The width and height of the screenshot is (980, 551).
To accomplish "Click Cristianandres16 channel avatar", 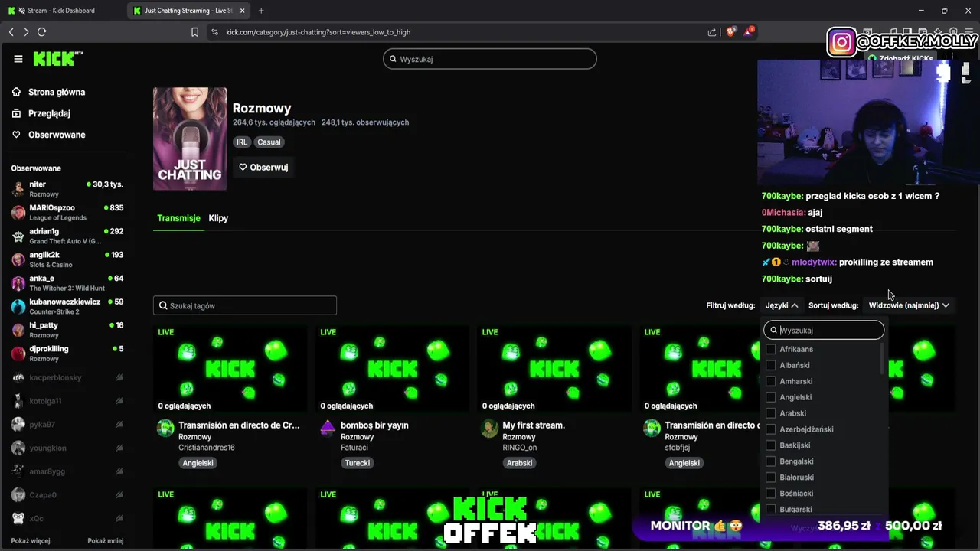I will [x=165, y=428].
